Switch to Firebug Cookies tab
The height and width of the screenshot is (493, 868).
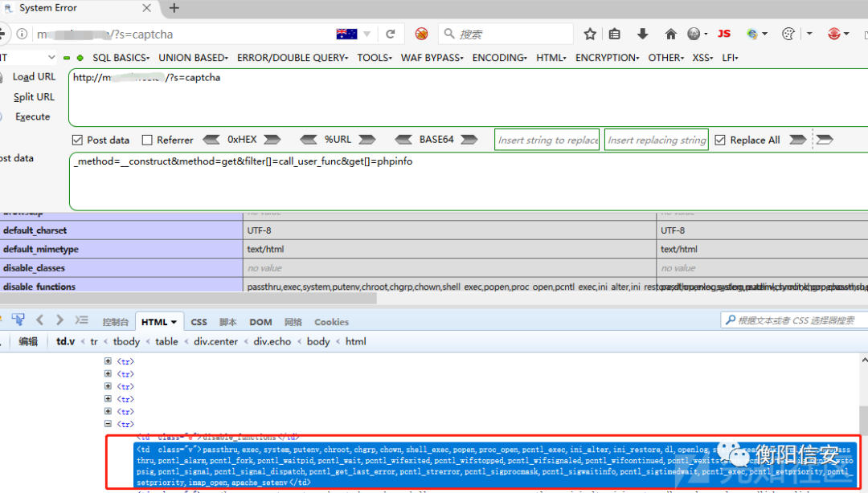click(x=331, y=322)
